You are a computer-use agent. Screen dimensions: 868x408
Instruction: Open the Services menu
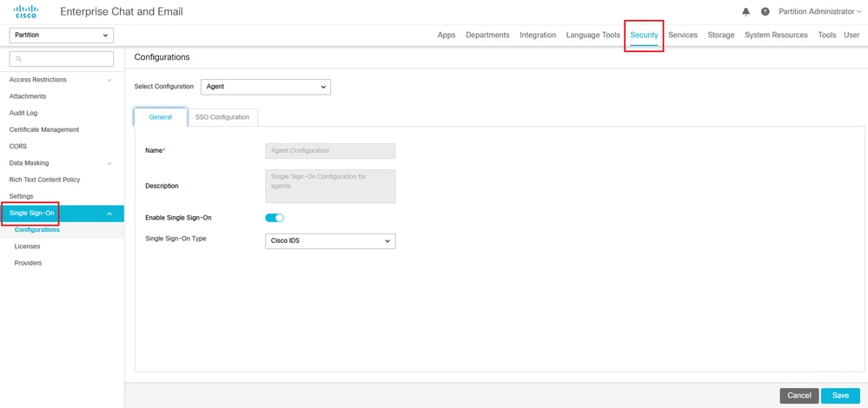click(x=683, y=35)
